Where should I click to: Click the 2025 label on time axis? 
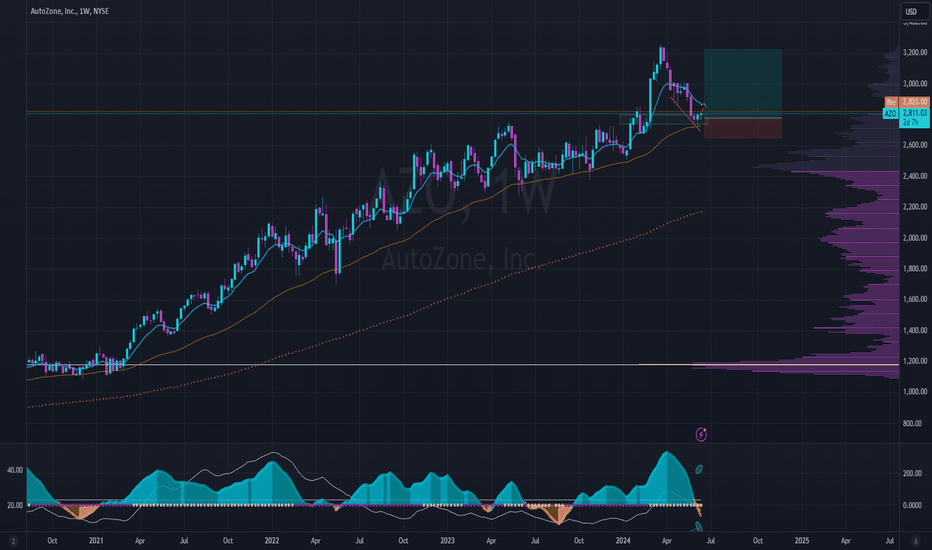click(x=802, y=541)
